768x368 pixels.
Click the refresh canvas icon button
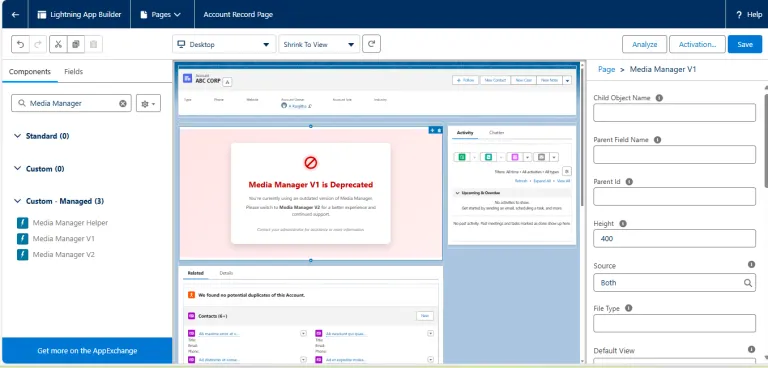(372, 44)
